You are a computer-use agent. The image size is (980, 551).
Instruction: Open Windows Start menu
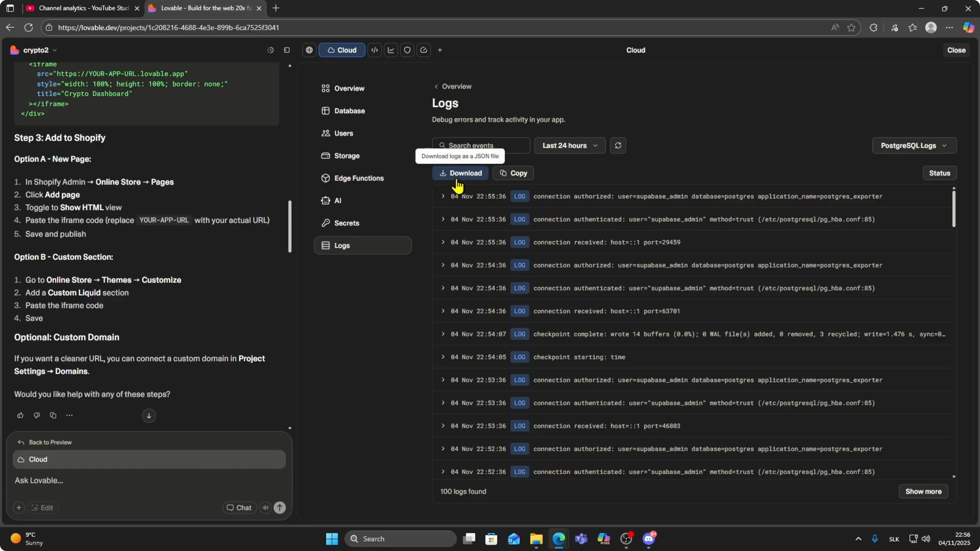[x=332, y=538]
